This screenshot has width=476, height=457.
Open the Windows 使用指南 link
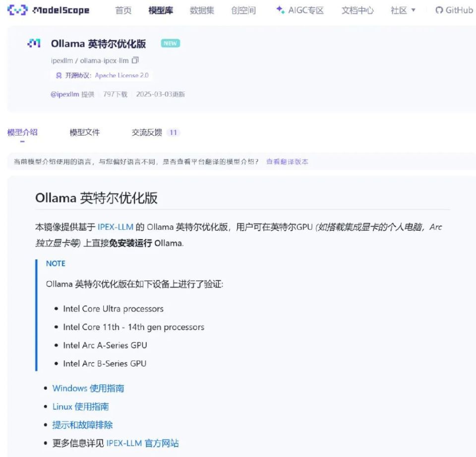tap(88, 389)
